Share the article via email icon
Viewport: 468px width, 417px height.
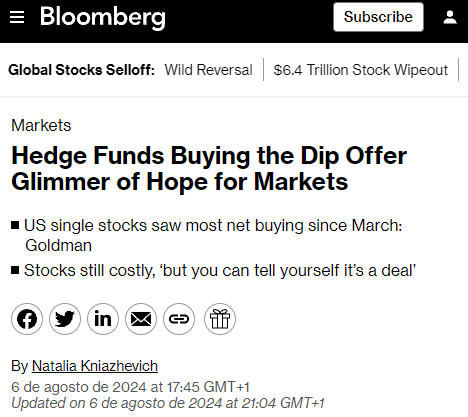tap(141, 319)
